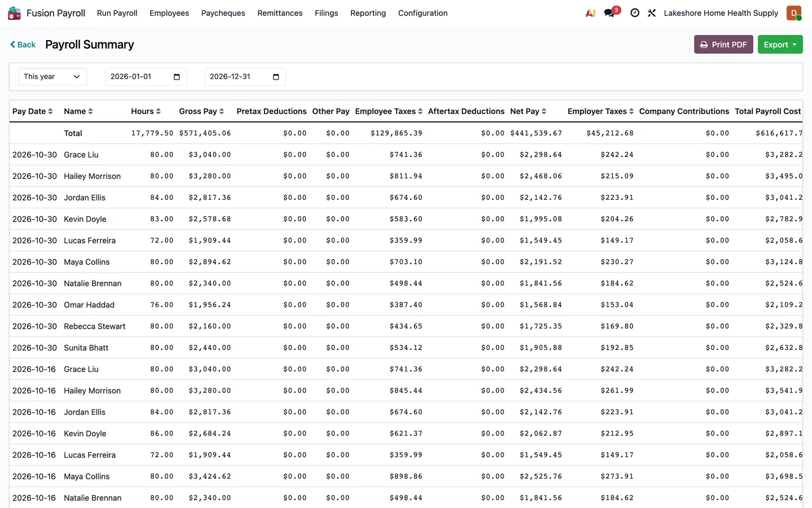
Task: Open the Run Payroll menu
Action: point(117,13)
